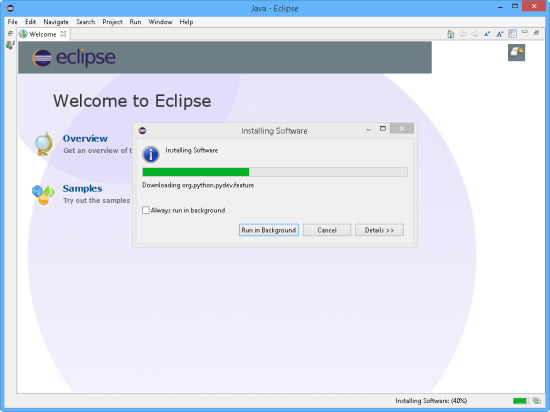550x412 pixels.
Task: Click Installing Software: (40%) status text
Action: click(431, 401)
